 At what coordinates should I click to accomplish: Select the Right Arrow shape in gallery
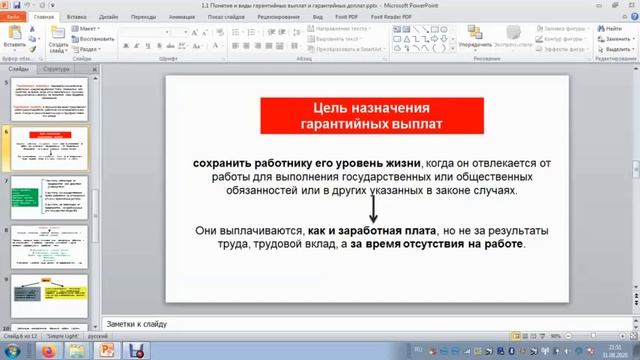pos(434,39)
